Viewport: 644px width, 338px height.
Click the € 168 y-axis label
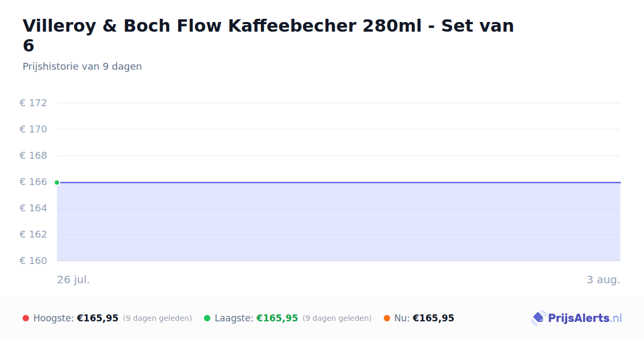pos(33,156)
